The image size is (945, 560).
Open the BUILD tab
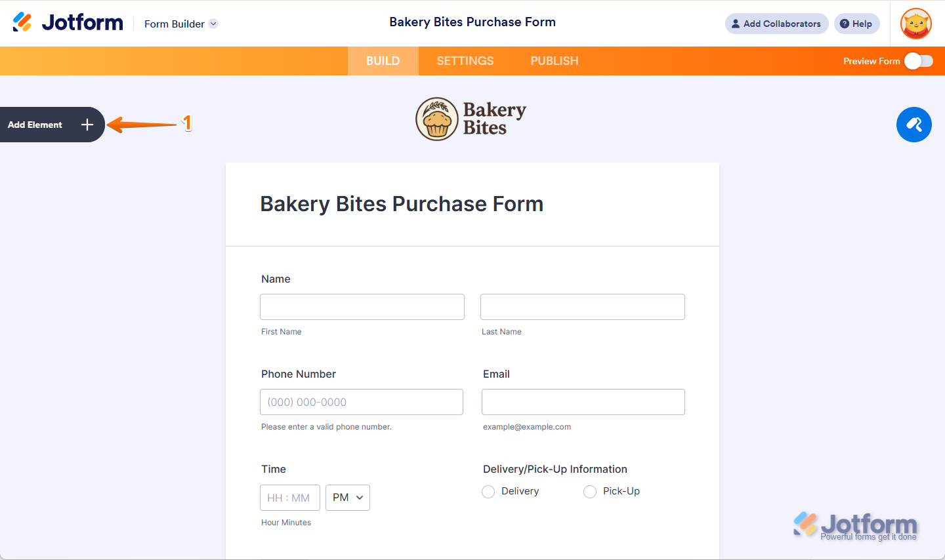coord(383,61)
